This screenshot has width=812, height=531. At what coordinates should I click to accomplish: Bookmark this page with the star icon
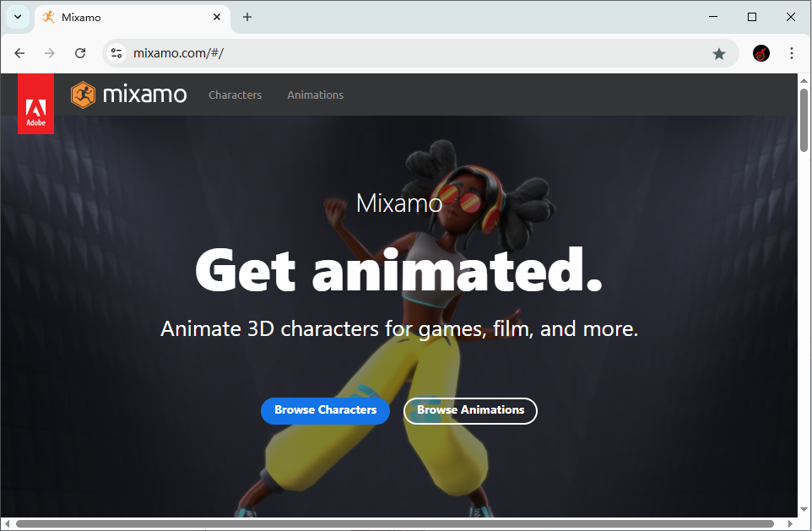[x=719, y=53]
